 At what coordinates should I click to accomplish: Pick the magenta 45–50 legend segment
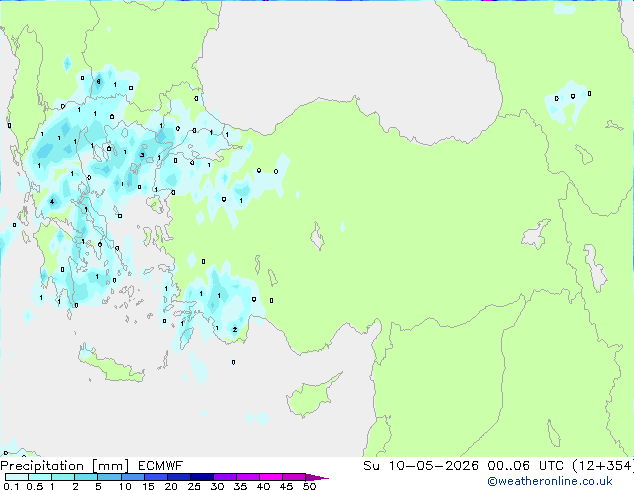point(298,478)
